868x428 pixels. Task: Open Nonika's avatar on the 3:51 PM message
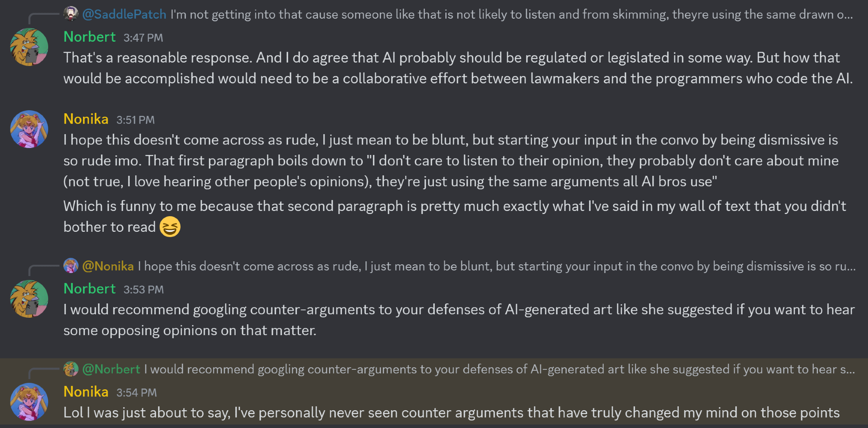point(29,129)
